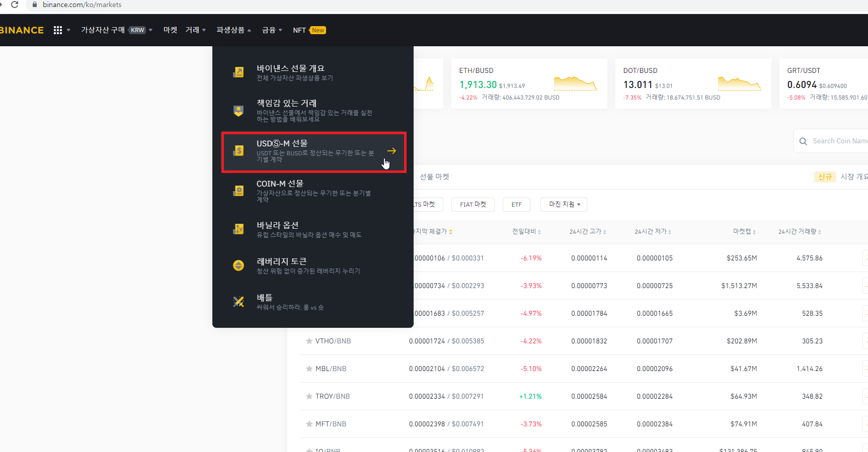This screenshot has height=452, width=868.
Task: Expand the 금융 dropdown menu
Action: point(272,30)
